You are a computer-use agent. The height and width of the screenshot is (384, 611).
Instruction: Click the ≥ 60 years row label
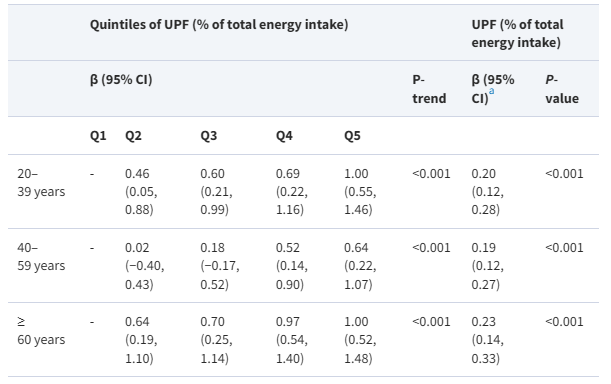coord(41,331)
